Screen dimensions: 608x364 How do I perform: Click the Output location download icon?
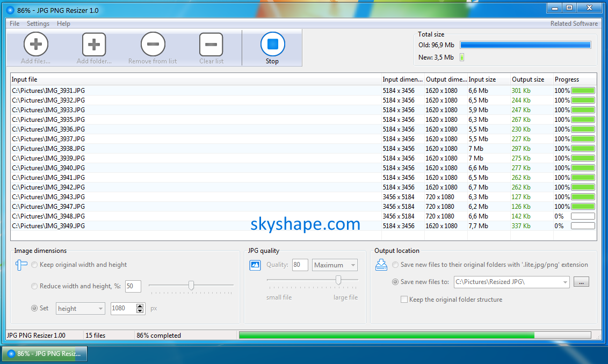click(x=381, y=265)
